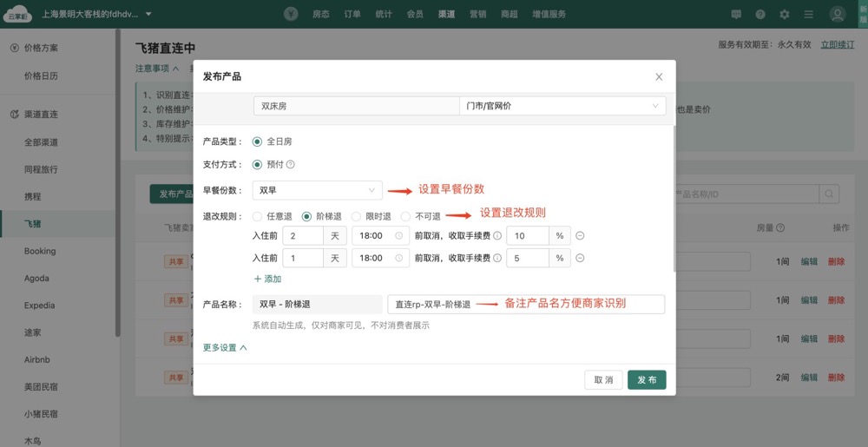
Task: Go to the 订单 top menu
Action: tap(352, 14)
